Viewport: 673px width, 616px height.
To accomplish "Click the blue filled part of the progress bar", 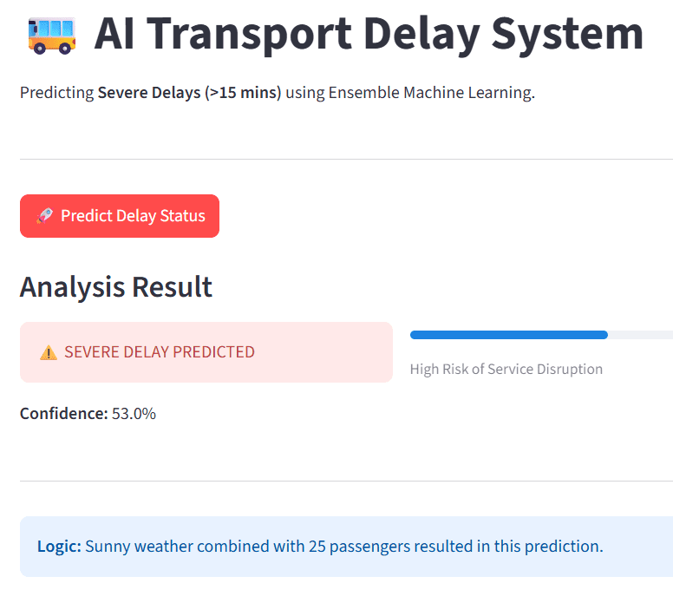I will 508,335.
